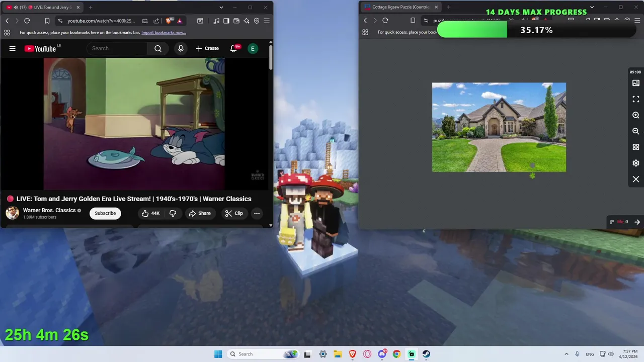This screenshot has height=362, width=644.
Task: Show hidden system tray icons chevron
Action: 567,354
